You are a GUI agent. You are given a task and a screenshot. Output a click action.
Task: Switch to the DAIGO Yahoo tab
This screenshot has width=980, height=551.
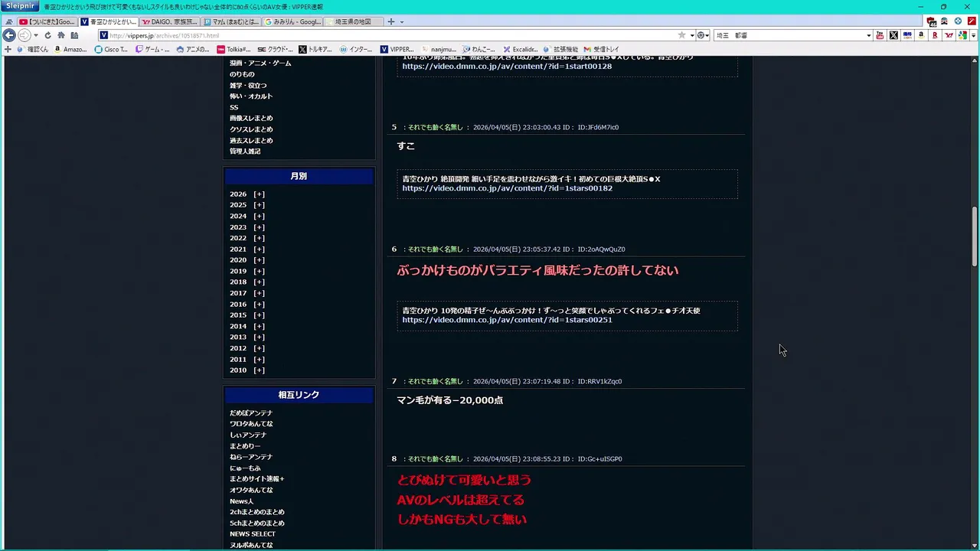click(170, 21)
